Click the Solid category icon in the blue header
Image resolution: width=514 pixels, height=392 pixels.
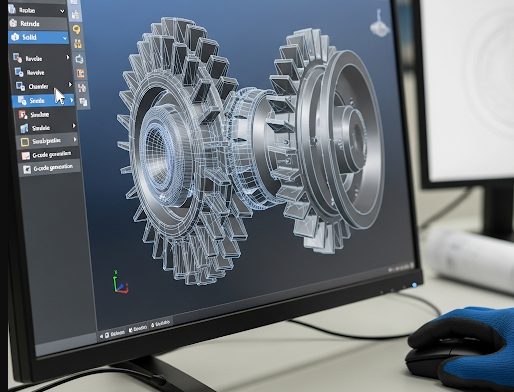pos(15,37)
